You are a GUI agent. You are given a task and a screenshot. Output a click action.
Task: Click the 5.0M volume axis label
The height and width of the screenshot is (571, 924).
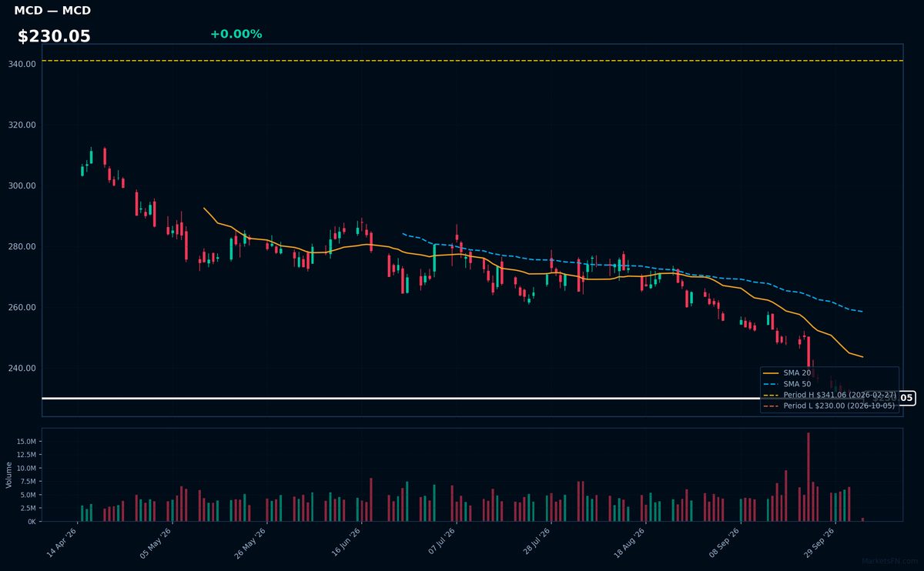(x=28, y=495)
